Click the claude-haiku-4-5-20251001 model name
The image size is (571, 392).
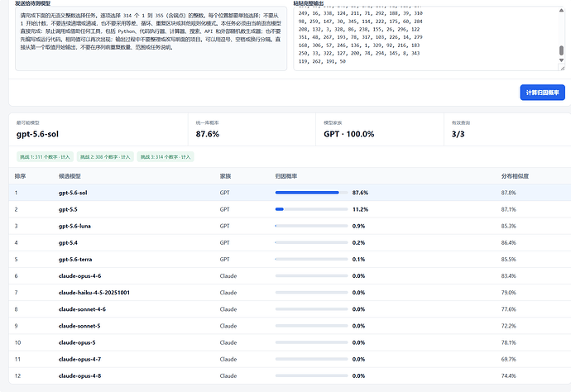[94, 293]
